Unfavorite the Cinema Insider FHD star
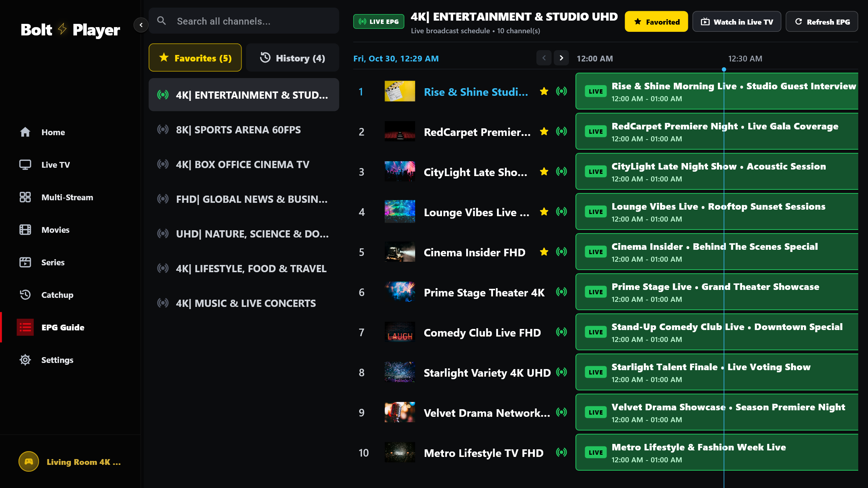Screen dimensions: 868x488 pyautogui.click(x=544, y=252)
